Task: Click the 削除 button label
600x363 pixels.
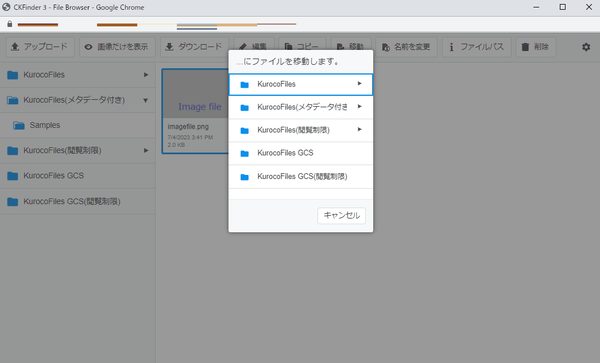Action: point(541,47)
